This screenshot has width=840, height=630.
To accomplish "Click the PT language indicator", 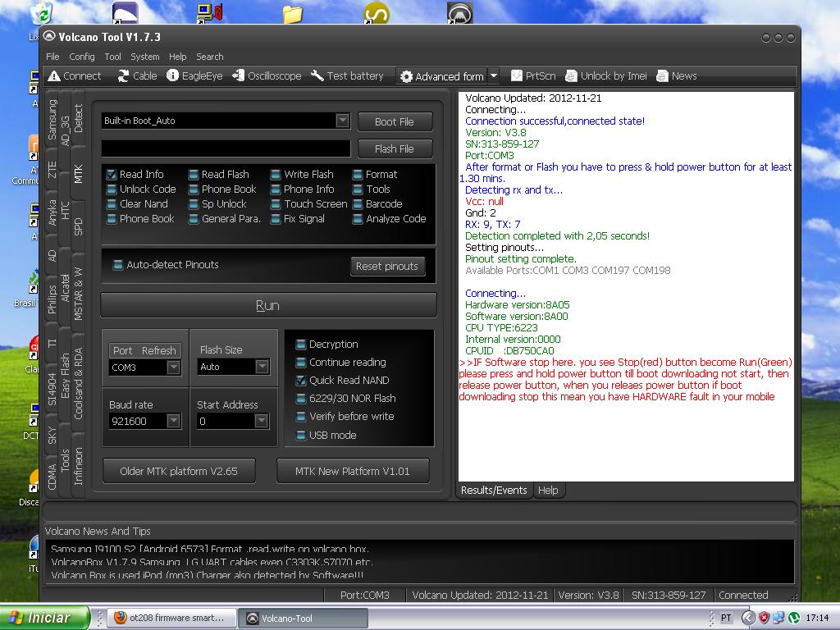I will 726,619.
